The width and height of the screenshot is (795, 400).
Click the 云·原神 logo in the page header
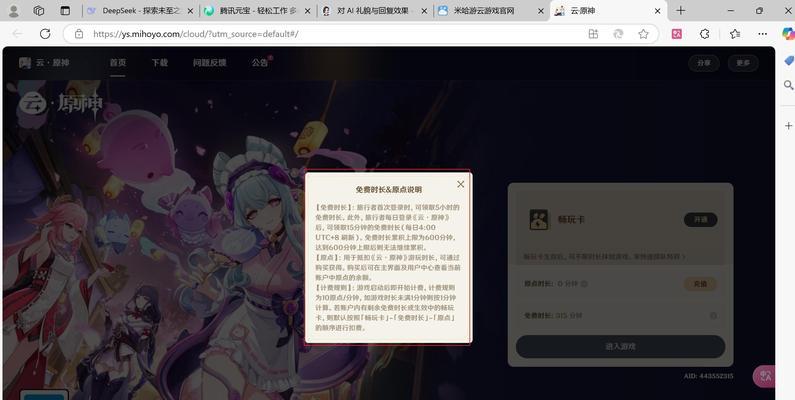(44, 63)
